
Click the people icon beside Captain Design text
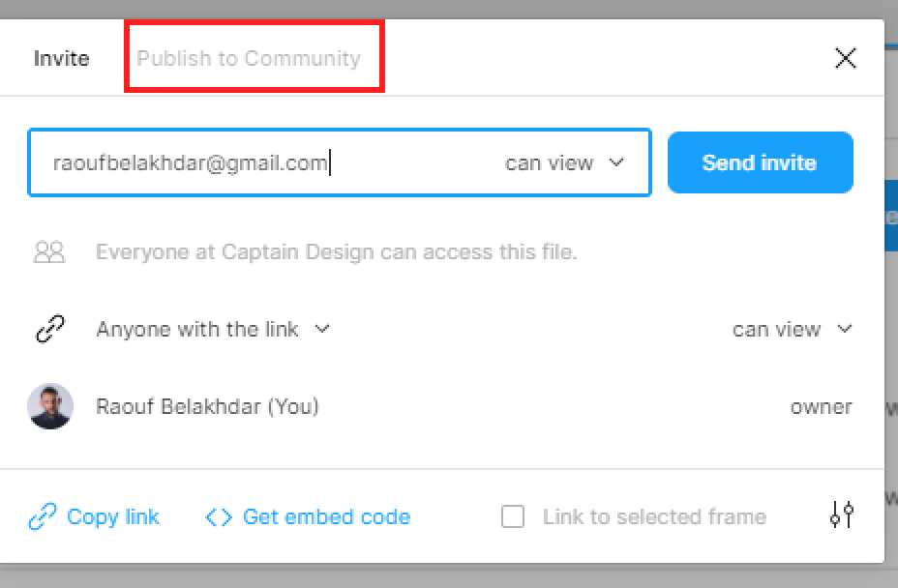point(49,251)
